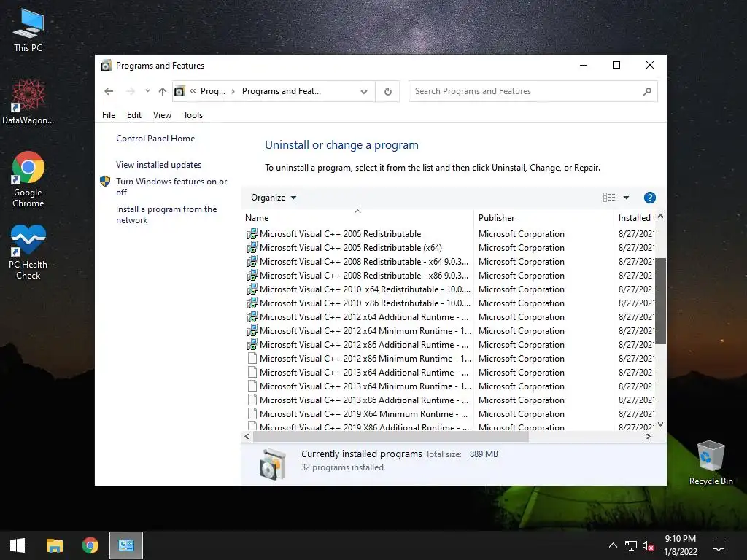Viewport: 747px width, 560px height.
Task: Click the forward navigation arrow
Action: point(130,91)
